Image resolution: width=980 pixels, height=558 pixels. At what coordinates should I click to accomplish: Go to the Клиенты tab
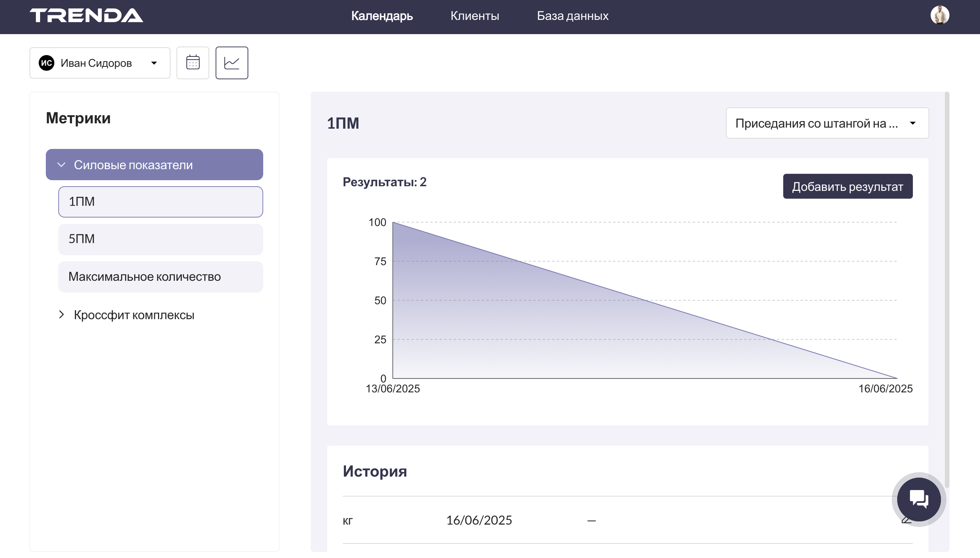pyautogui.click(x=475, y=16)
